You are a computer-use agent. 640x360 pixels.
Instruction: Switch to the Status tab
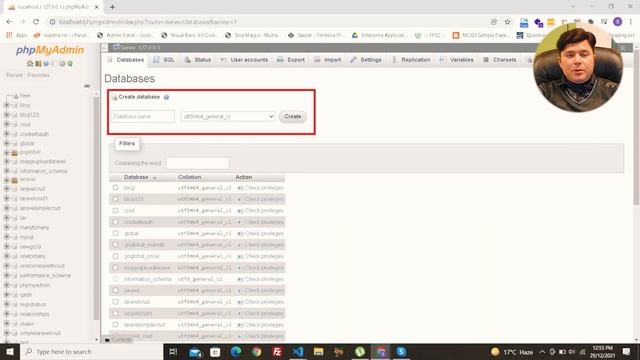[x=198, y=60]
